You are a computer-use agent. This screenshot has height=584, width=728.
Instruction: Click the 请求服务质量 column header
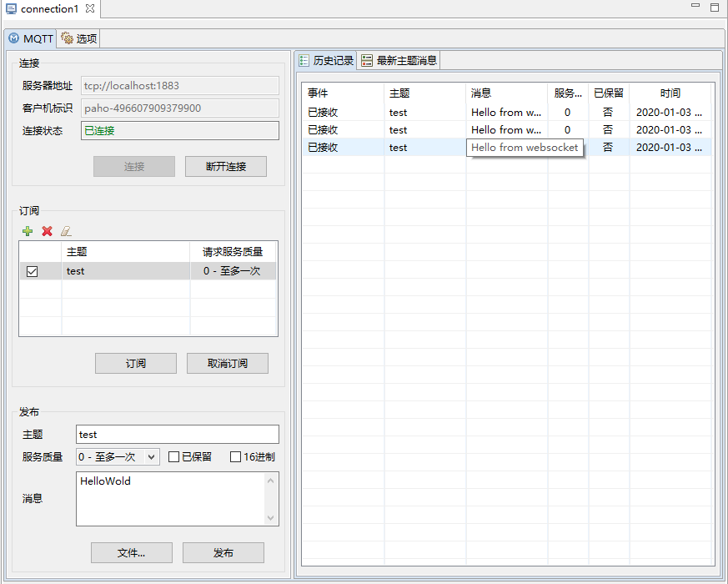coord(233,252)
